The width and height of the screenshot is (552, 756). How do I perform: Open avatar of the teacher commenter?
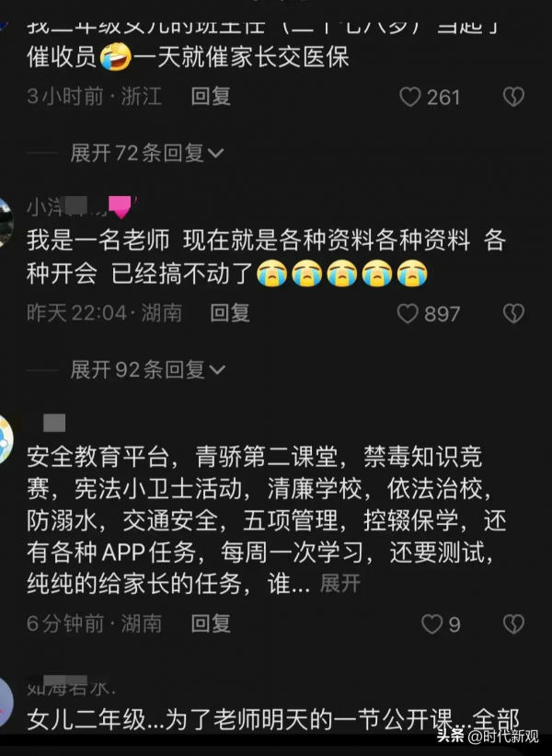click(x=6, y=222)
